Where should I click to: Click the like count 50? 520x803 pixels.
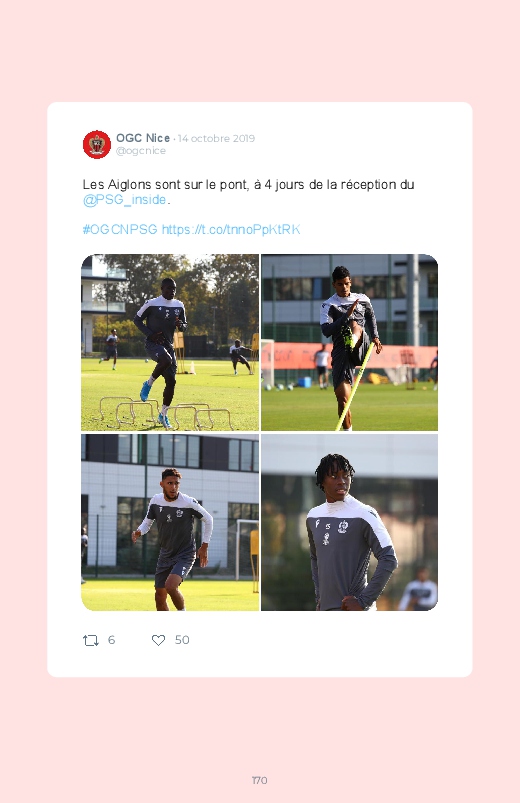click(x=182, y=640)
